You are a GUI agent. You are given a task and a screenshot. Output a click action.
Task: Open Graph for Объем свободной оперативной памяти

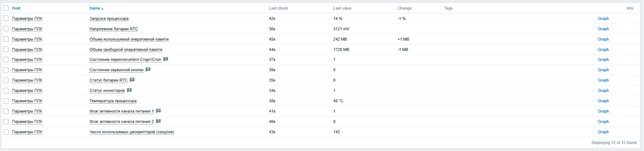[603, 49]
